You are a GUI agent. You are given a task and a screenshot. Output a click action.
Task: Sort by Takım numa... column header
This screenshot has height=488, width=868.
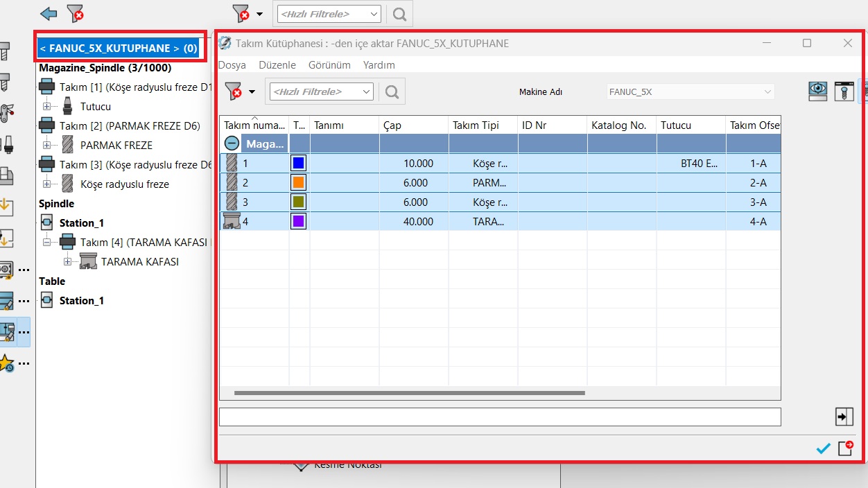[254, 125]
